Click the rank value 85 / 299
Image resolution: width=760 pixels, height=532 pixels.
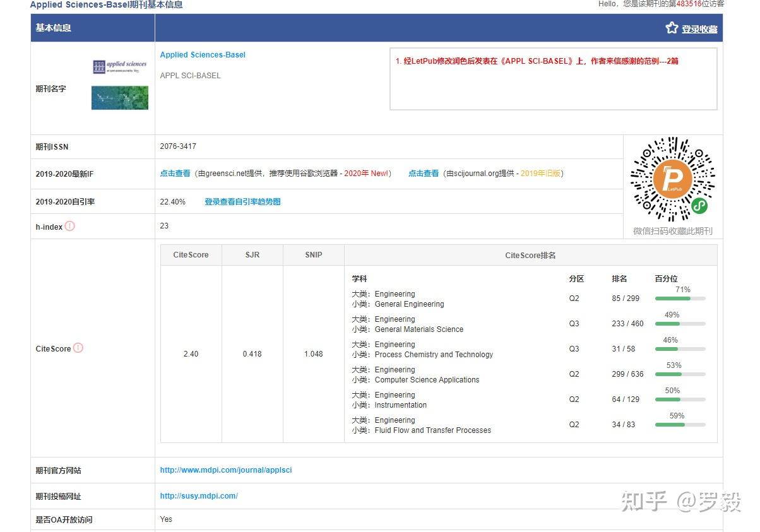pos(626,299)
